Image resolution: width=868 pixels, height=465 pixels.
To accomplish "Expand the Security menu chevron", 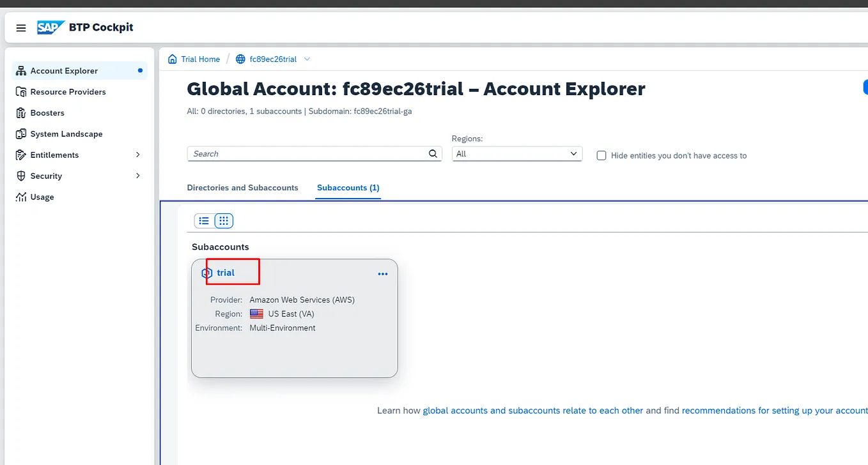I will pyautogui.click(x=138, y=176).
